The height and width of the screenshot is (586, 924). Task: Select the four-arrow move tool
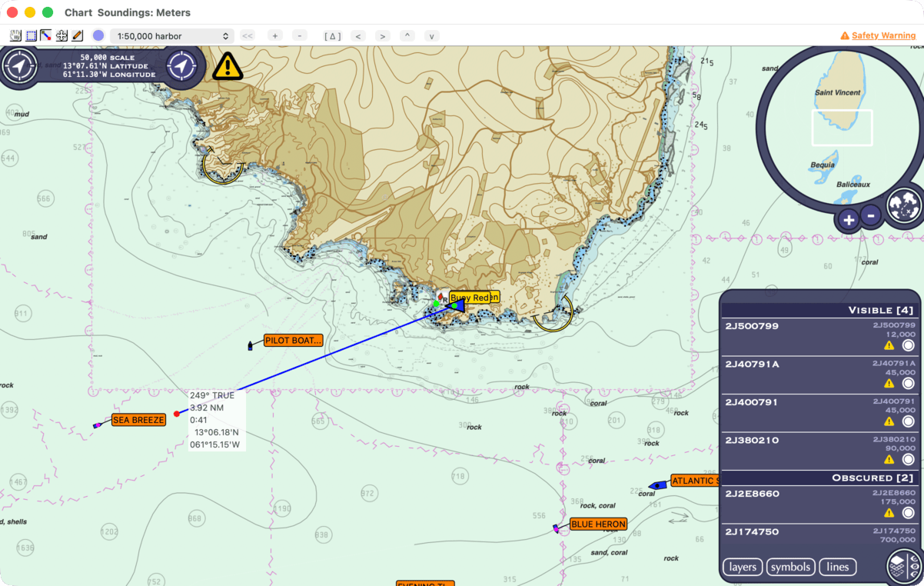[61, 35]
